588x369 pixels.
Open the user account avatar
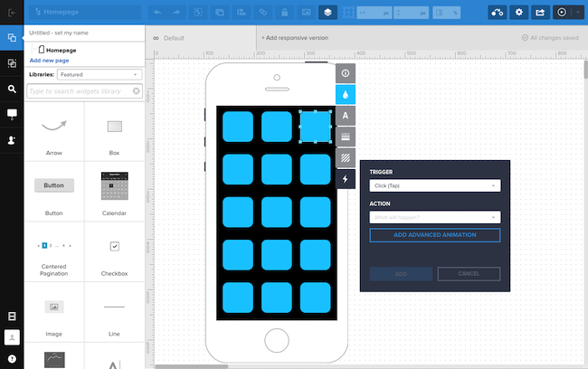[x=12, y=337]
